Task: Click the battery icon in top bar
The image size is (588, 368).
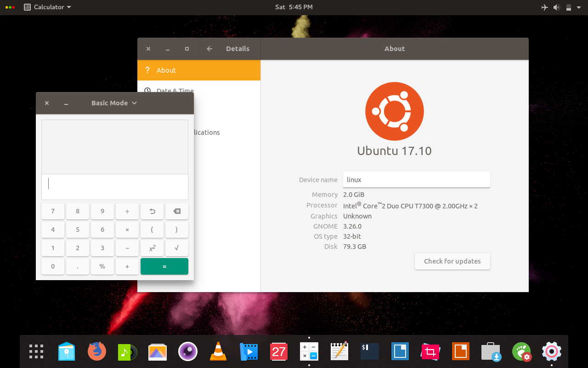Action: tap(569, 7)
